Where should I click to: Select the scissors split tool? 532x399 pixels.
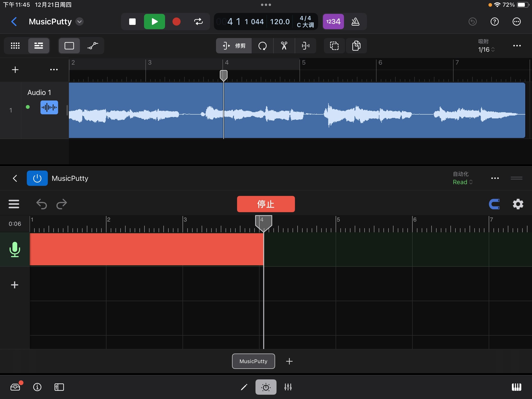[284, 46]
